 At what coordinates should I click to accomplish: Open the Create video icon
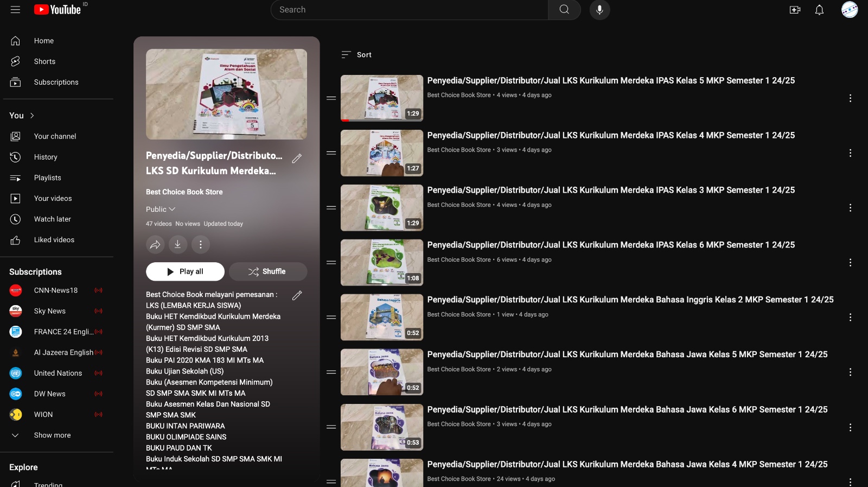coord(795,10)
